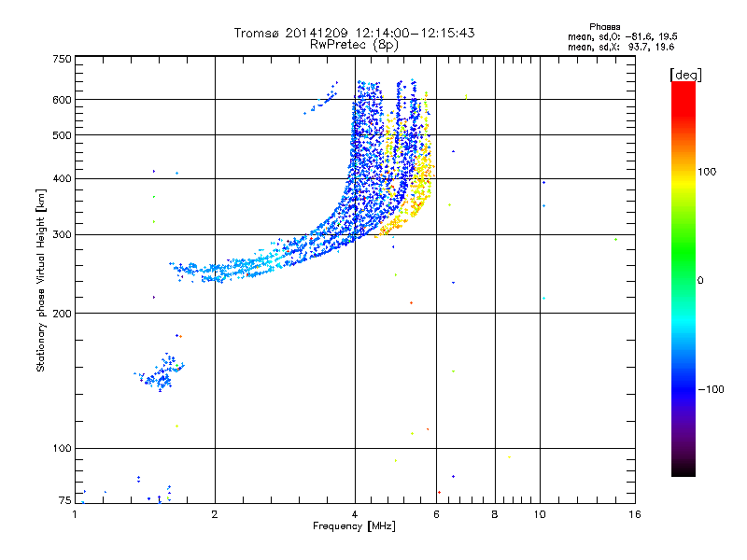
Task: Click the x-axis tick label '6'
Action: click(x=436, y=514)
